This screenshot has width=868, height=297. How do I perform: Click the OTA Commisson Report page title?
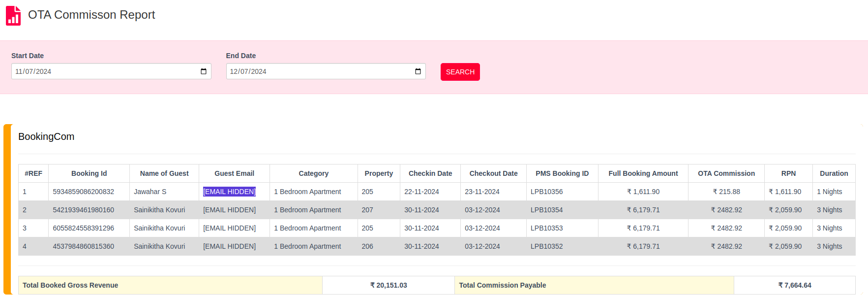click(91, 15)
